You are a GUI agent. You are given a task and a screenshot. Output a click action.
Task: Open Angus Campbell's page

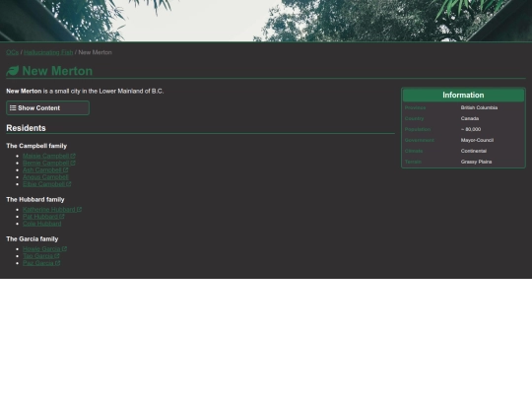(45, 177)
